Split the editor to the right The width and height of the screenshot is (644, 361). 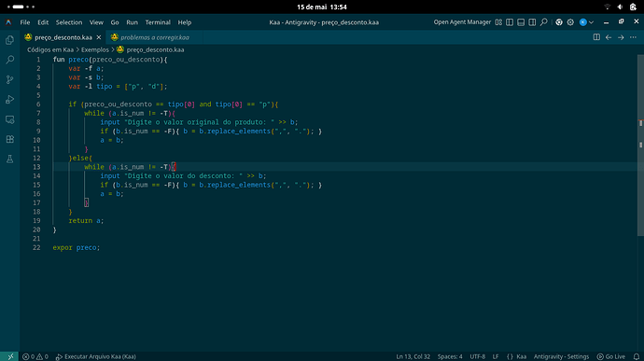click(x=596, y=37)
